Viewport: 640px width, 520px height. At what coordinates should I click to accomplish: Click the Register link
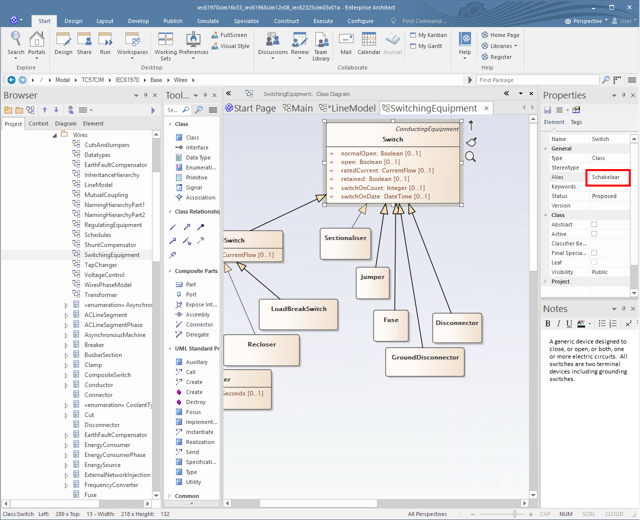point(496,57)
